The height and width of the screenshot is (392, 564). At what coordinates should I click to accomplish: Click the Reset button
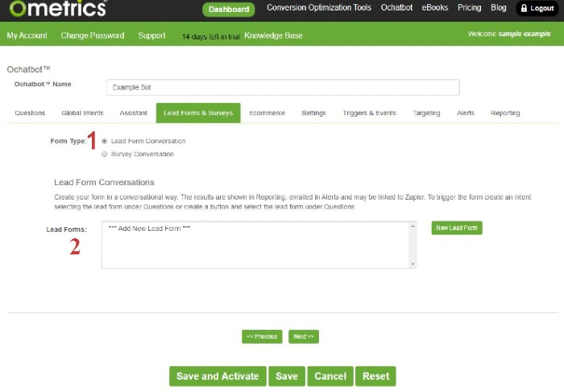click(375, 376)
